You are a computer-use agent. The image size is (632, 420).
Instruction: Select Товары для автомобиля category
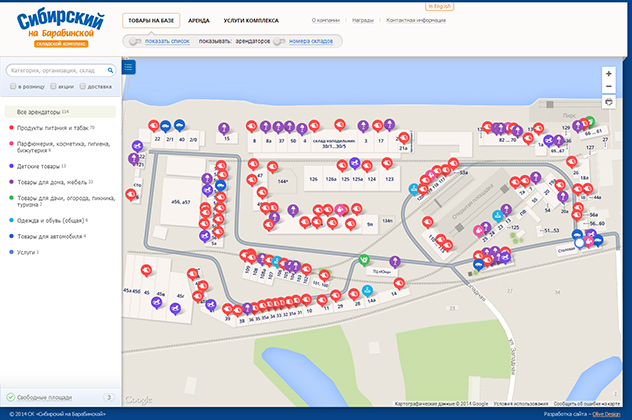[x=51, y=236]
